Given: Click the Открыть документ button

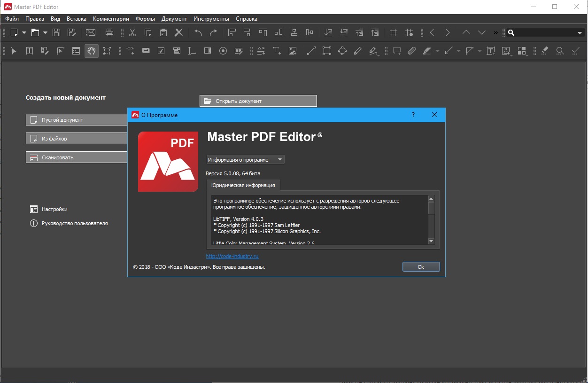Looking at the screenshot, I should [258, 101].
